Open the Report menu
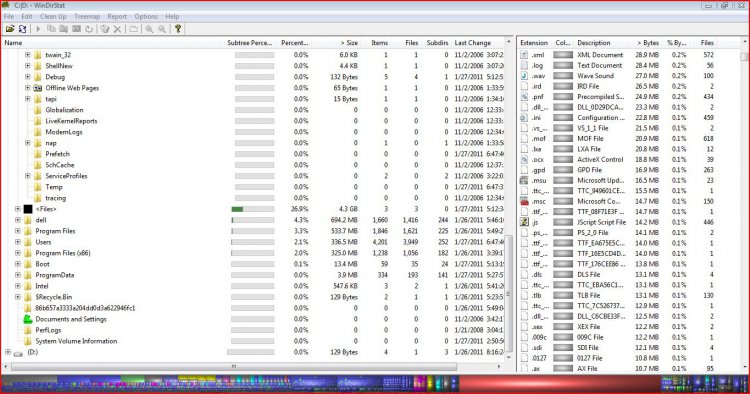 117,16
